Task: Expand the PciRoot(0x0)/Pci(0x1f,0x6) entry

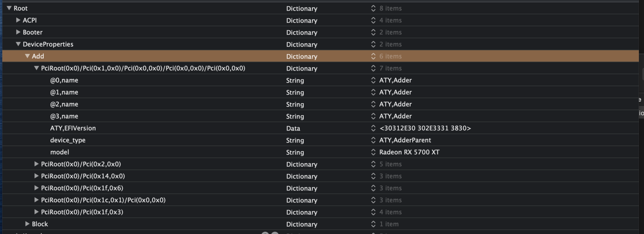Action: point(36,188)
